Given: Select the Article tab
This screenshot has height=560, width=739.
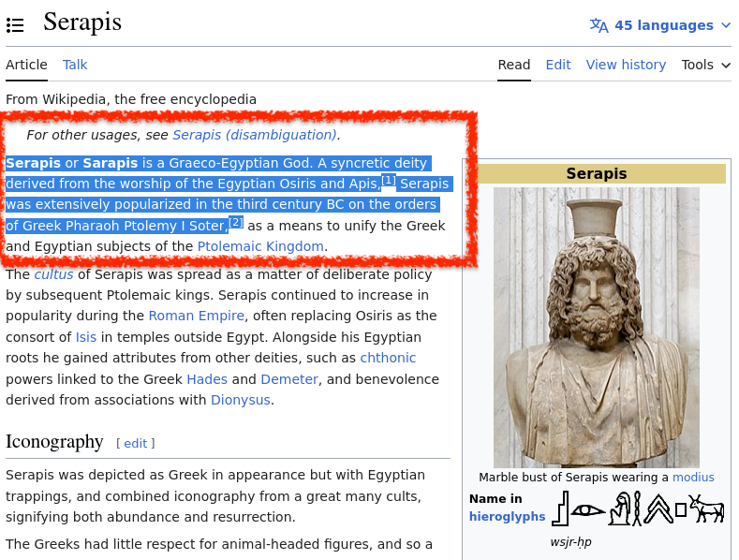Looking at the screenshot, I should [26, 65].
